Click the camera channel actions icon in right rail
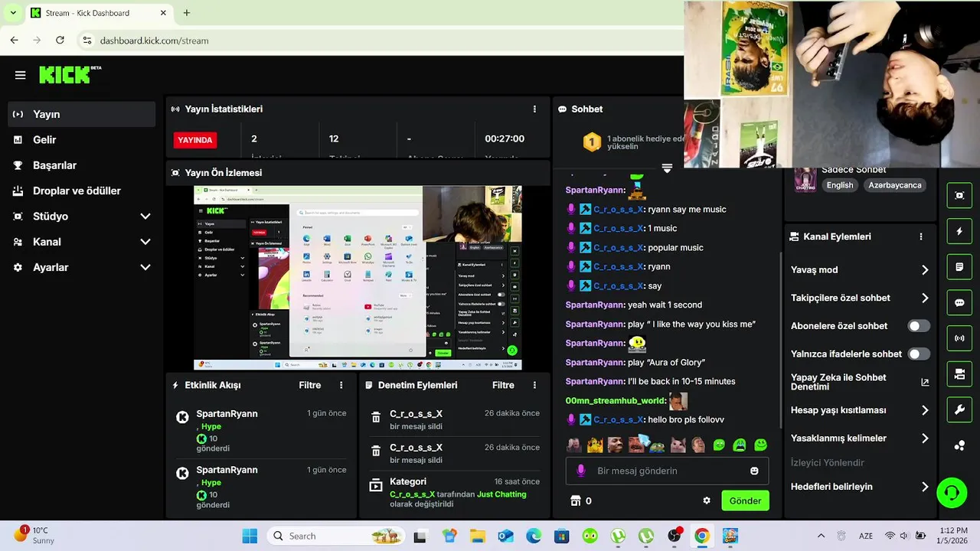Viewport: 980px width, 551px height. 959,374
